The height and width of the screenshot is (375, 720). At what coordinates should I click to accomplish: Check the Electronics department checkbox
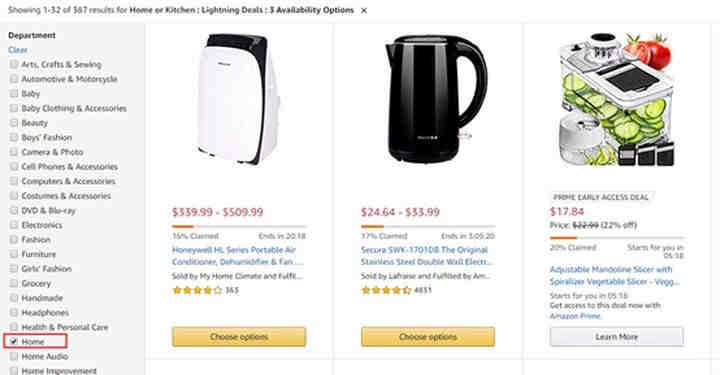click(14, 225)
